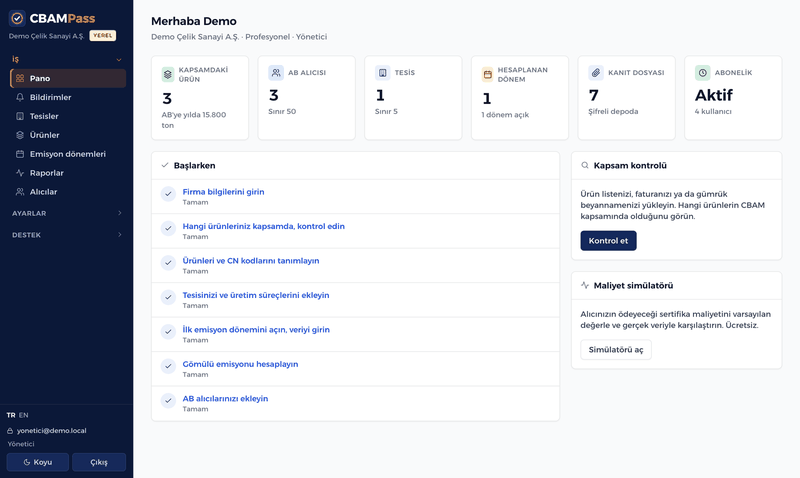
Task: Click the "AB'ye yılda 15.800 ton" text
Action: tap(194, 120)
